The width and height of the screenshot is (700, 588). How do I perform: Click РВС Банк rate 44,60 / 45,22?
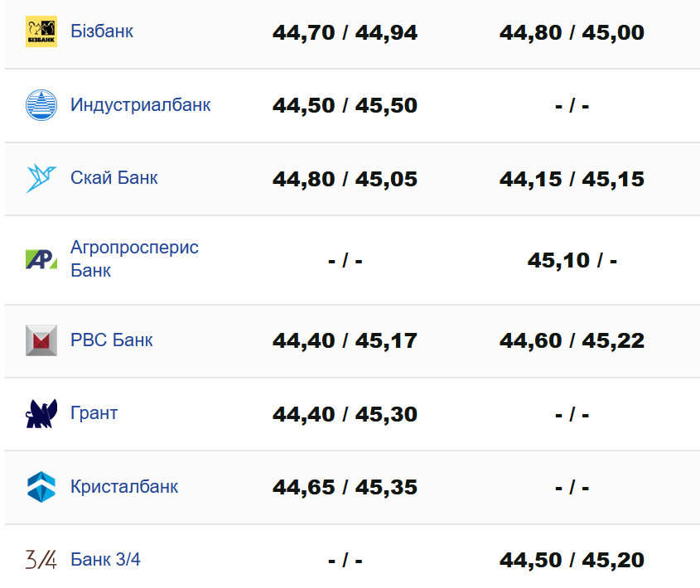click(572, 341)
